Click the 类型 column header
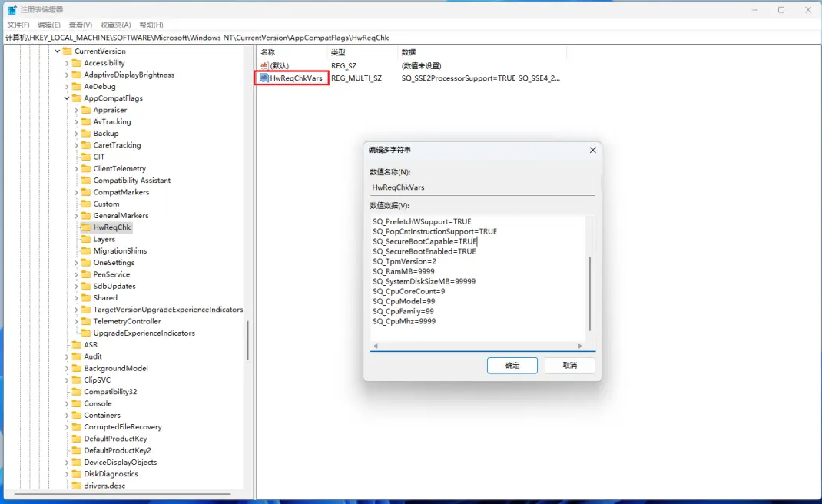822x504 pixels. click(x=363, y=52)
